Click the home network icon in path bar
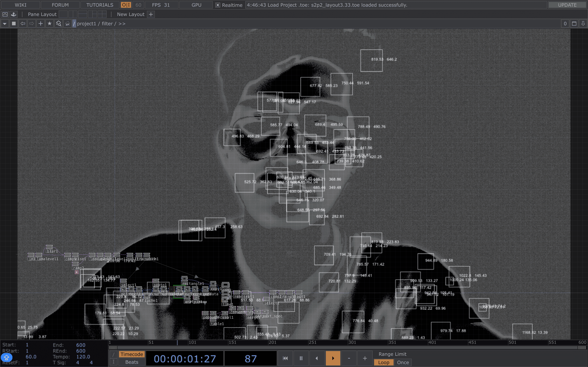This screenshot has width=588, height=367. [x=67, y=23]
